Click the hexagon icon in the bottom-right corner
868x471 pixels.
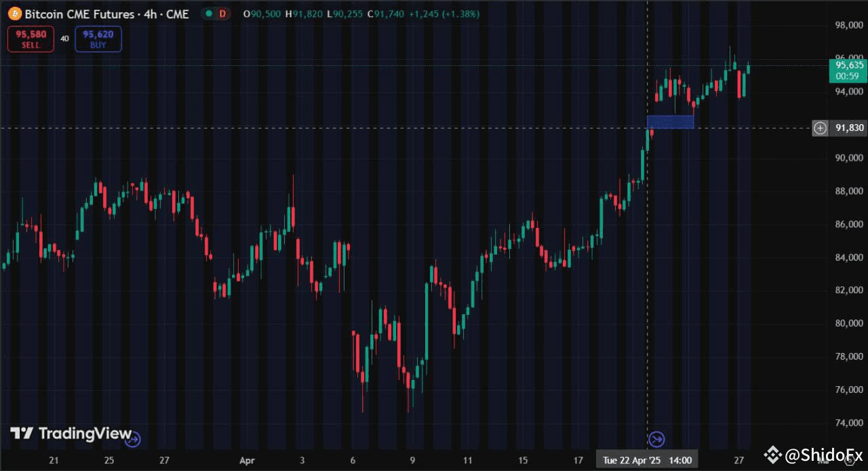pos(850,459)
